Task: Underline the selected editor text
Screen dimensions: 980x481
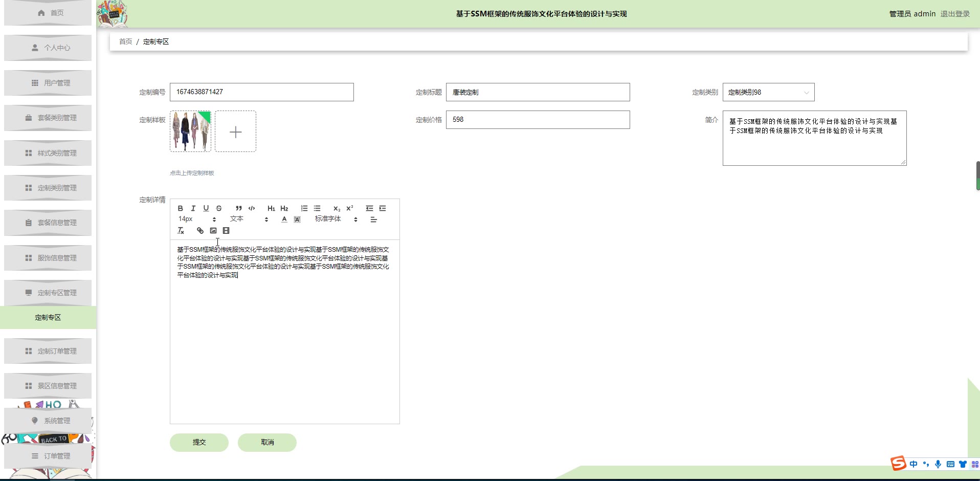Action: 206,208
